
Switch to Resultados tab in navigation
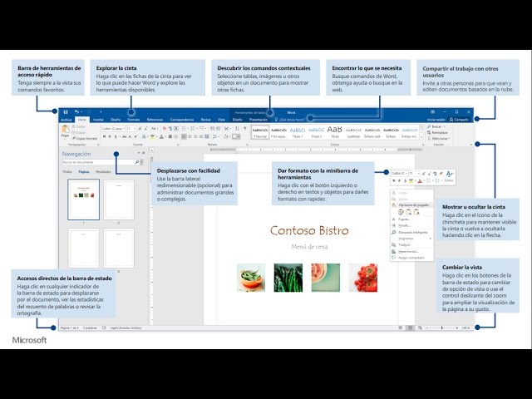(x=103, y=172)
